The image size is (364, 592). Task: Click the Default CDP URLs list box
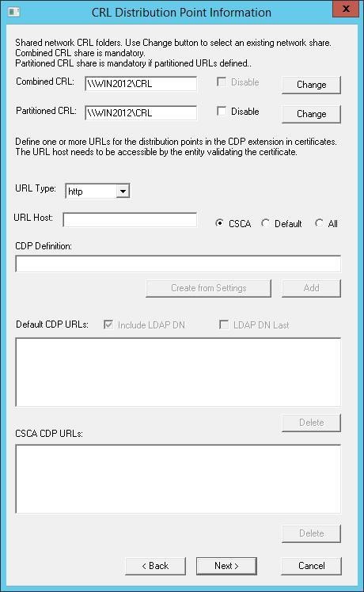pyautogui.click(x=178, y=372)
